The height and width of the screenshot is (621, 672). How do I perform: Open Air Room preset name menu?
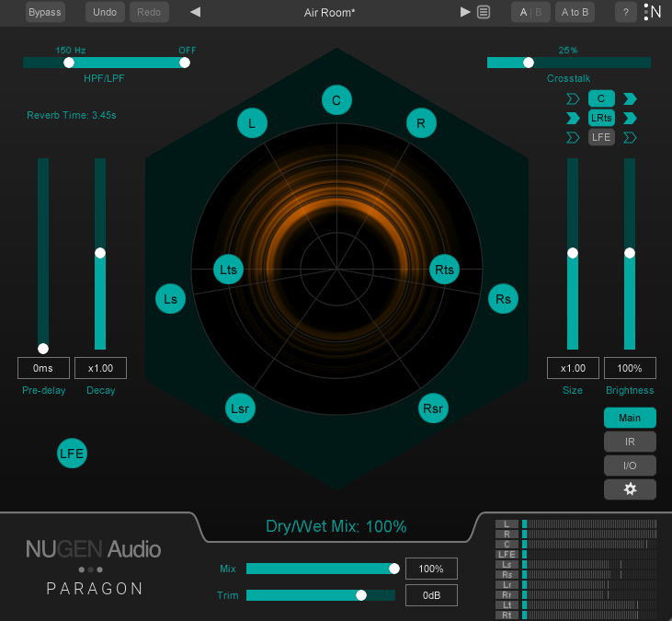pos(330,13)
